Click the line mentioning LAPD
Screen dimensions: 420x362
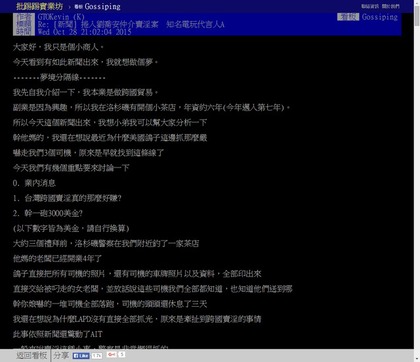pos(137,319)
